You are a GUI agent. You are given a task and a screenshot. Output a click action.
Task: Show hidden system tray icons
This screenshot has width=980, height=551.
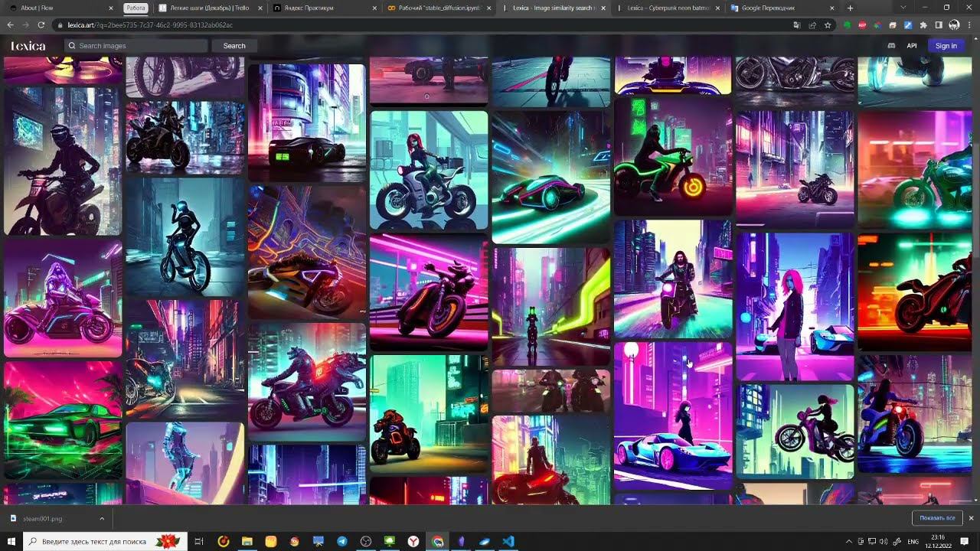(x=848, y=541)
